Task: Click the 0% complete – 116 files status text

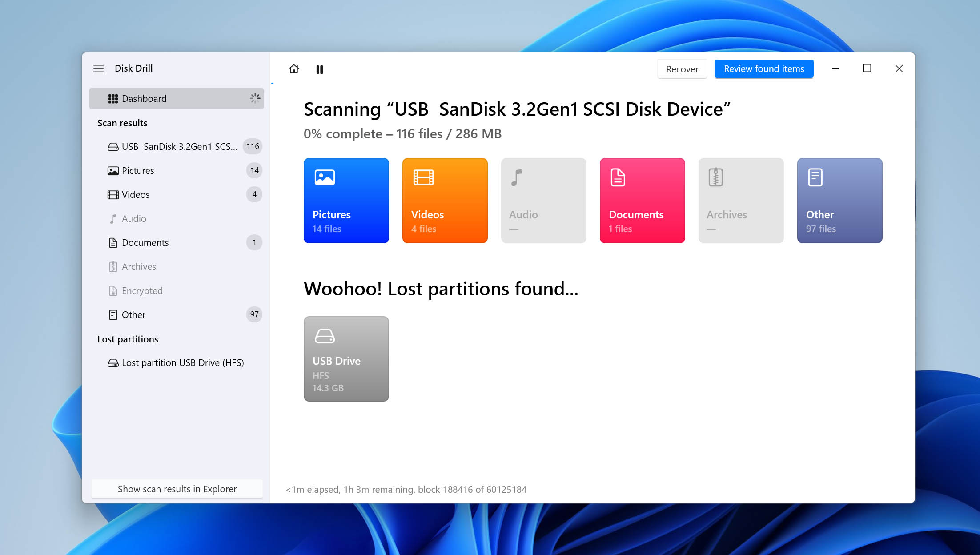Action: (x=402, y=134)
